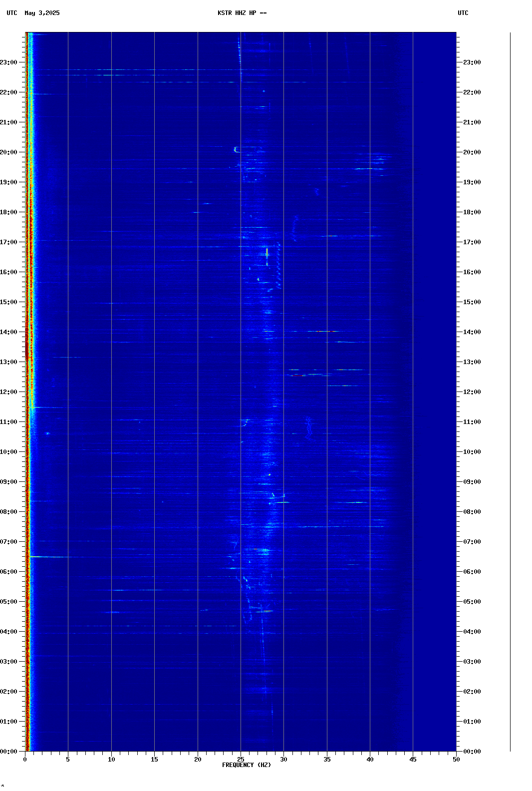Click the right-axis '22:00' time label
Image resolution: width=532 pixels, height=791 pixels.
click(472, 92)
